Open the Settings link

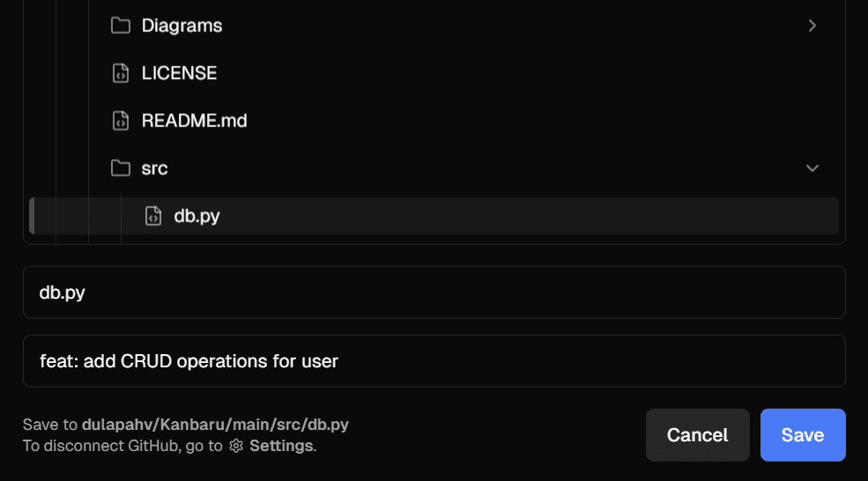tap(281, 446)
